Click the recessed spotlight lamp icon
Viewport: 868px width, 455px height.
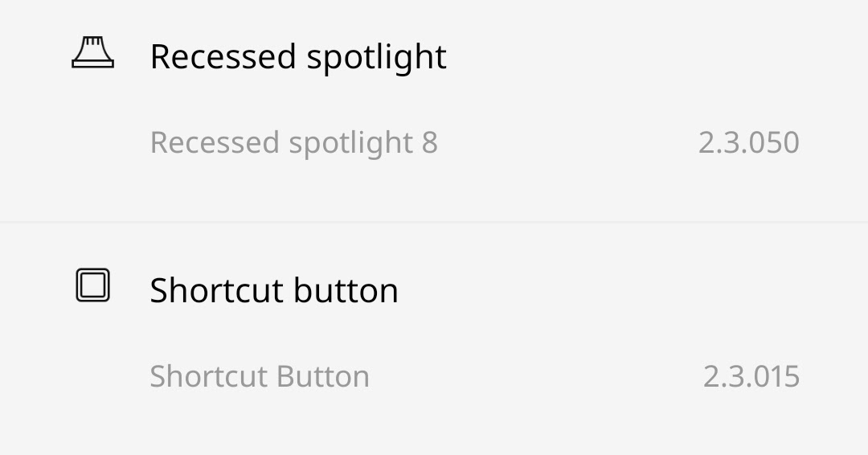pos(92,54)
